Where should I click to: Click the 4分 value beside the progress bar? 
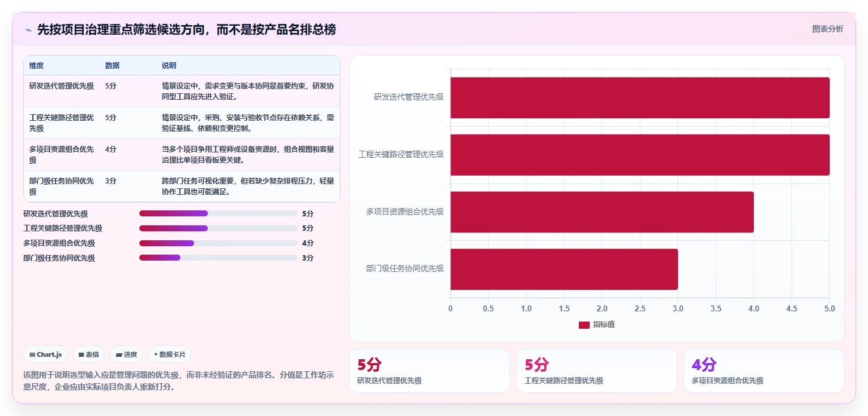tap(308, 243)
